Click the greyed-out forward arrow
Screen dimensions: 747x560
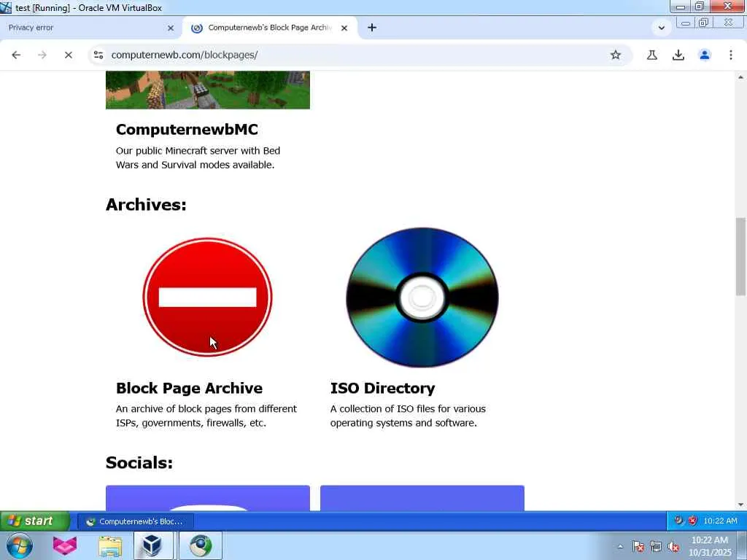pos(42,55)
